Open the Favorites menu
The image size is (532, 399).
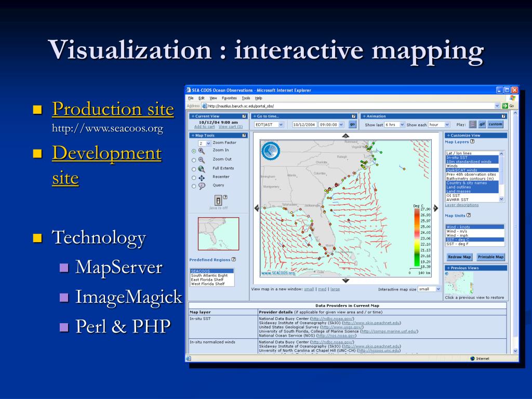click(229, 98)
